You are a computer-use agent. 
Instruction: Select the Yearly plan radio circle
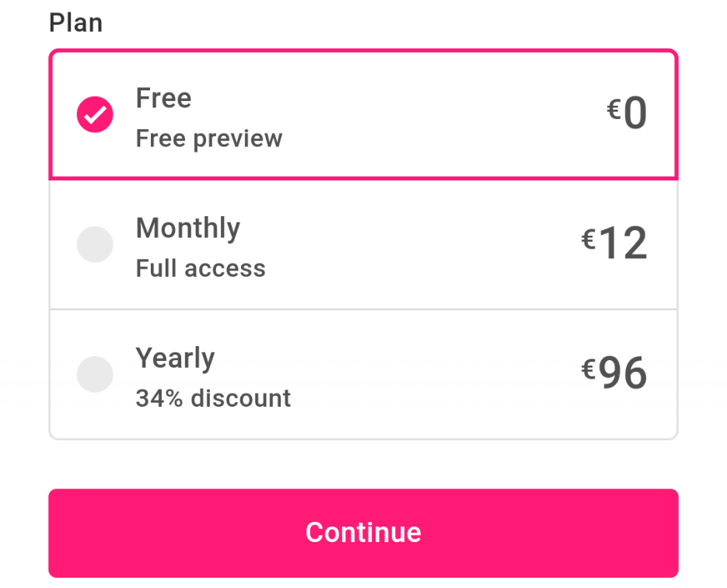(x=95, y=374)
